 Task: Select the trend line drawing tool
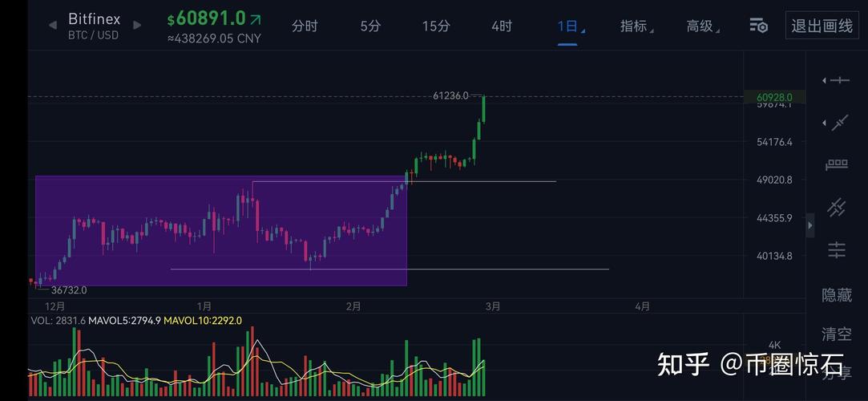pos(838,123)
